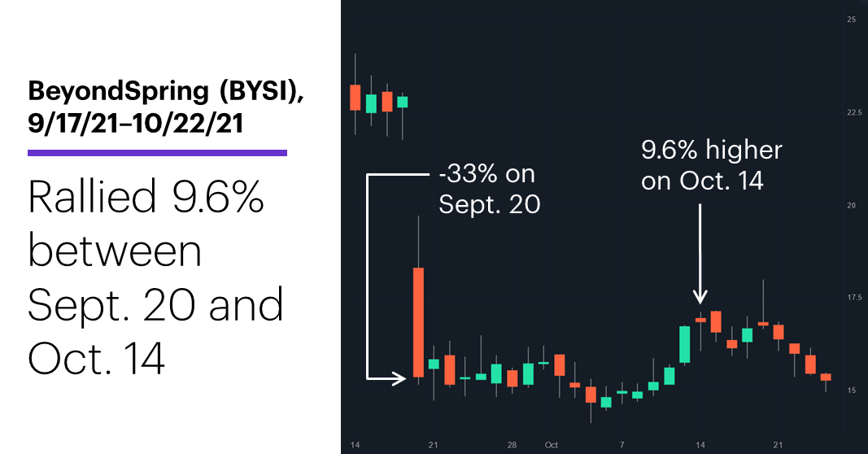Click the '7' date axis label
The height and width of the screenshot is (454, 868).
click(x=622, y=445)
